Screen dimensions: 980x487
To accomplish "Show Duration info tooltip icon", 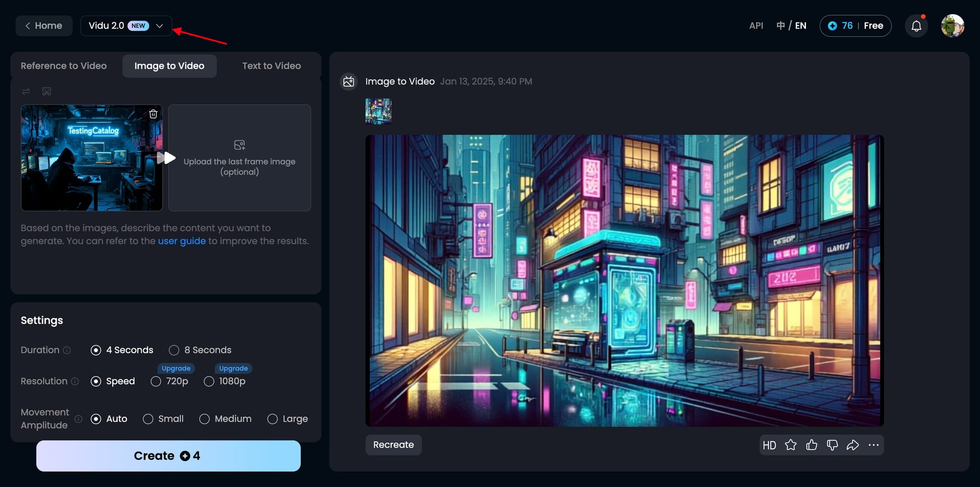I will [x=67, y=350].
